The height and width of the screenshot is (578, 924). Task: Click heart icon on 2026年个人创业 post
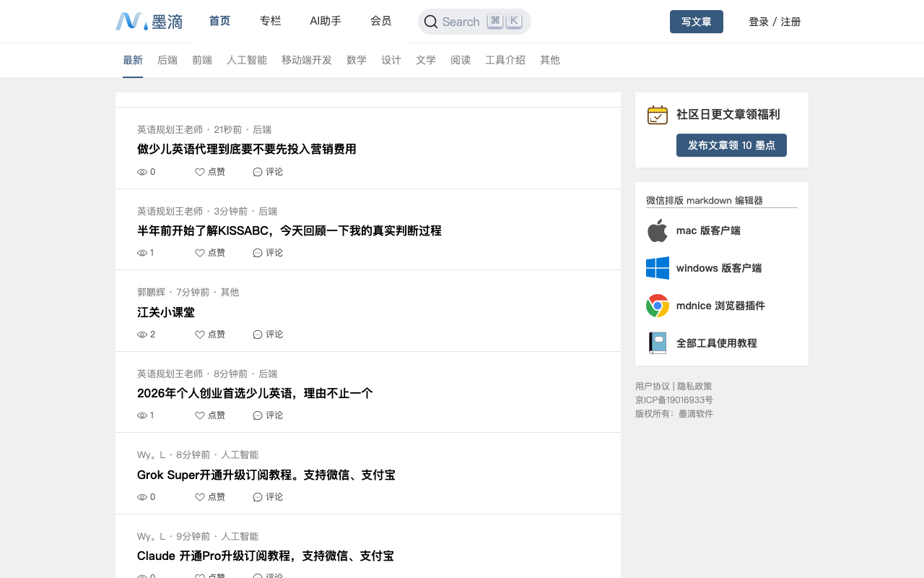click(200, 415)
